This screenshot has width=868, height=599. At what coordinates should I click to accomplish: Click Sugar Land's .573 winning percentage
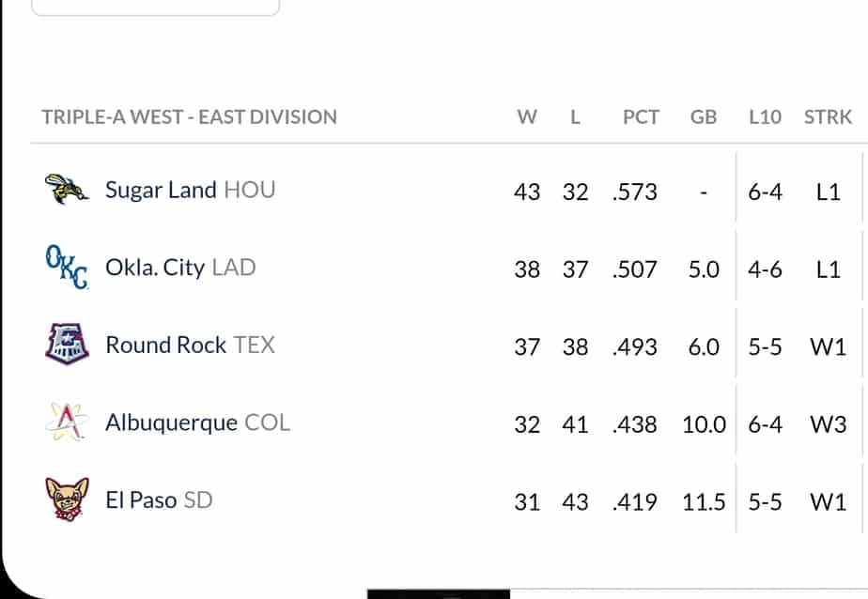[x=635, y=192]
